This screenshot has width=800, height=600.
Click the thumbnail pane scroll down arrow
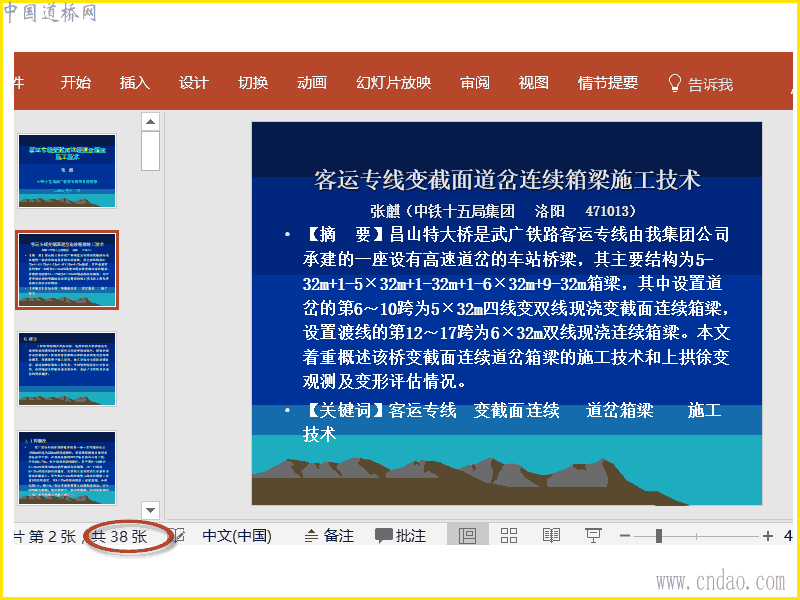click(151, 510)
